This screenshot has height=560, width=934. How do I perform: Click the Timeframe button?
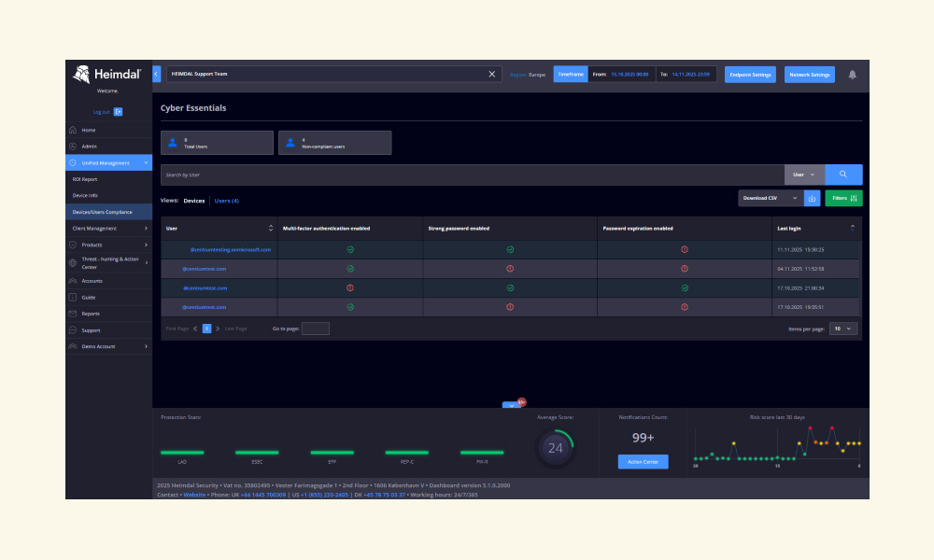click(x=571, y=75)
